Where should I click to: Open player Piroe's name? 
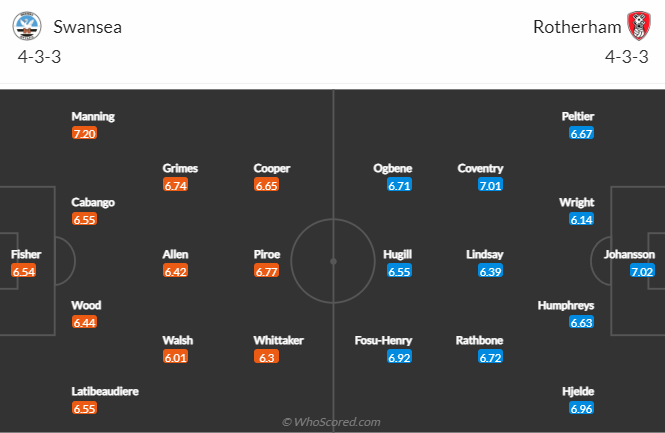[x=266, y=255]
